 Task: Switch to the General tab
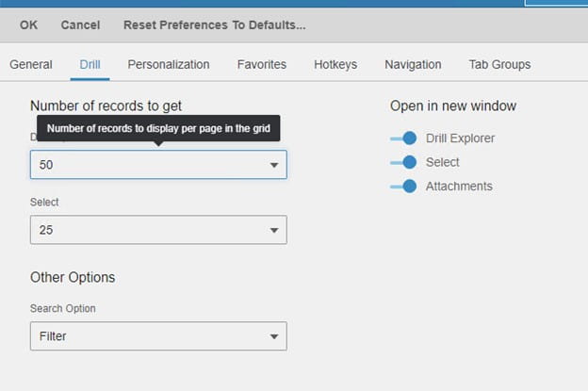[x=31, y=64]
